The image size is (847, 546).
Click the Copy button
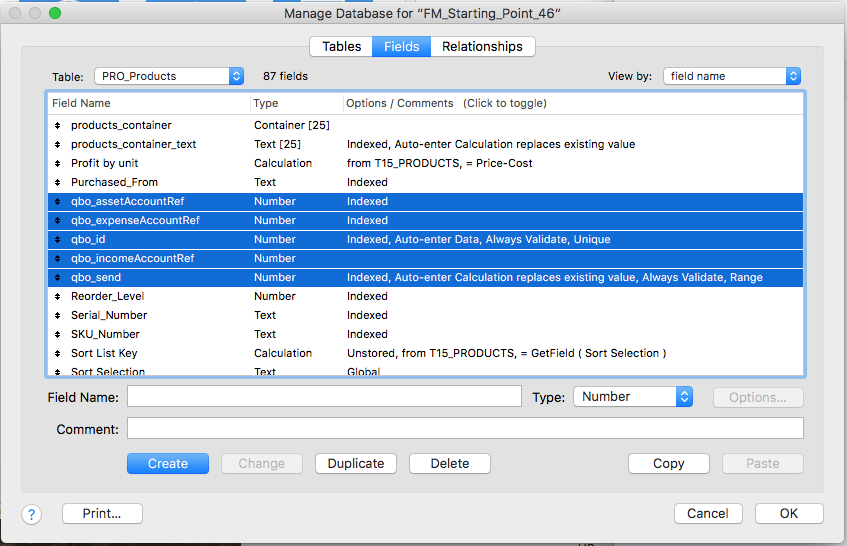[669, 463]
